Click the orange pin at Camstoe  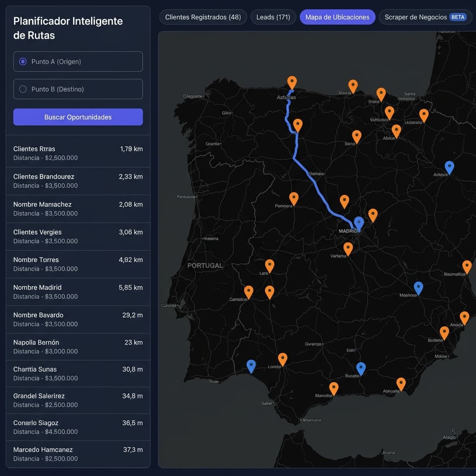(249, 293)
